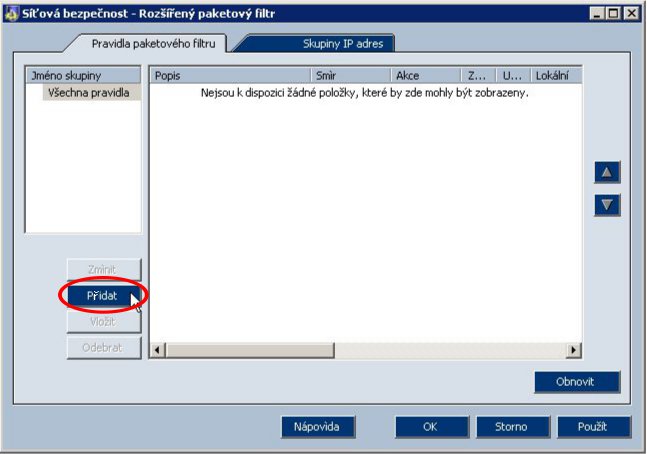This screenshot has width=647, height=454.
Task: Sort rules by Směr column header
Action: pos(349,75)
